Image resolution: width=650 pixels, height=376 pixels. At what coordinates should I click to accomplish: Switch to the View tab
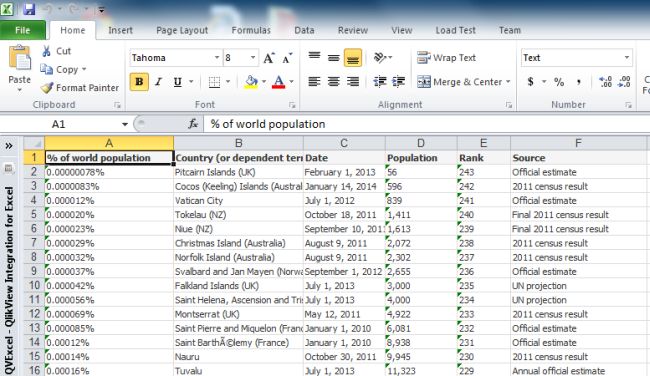[x=402, y=30]
